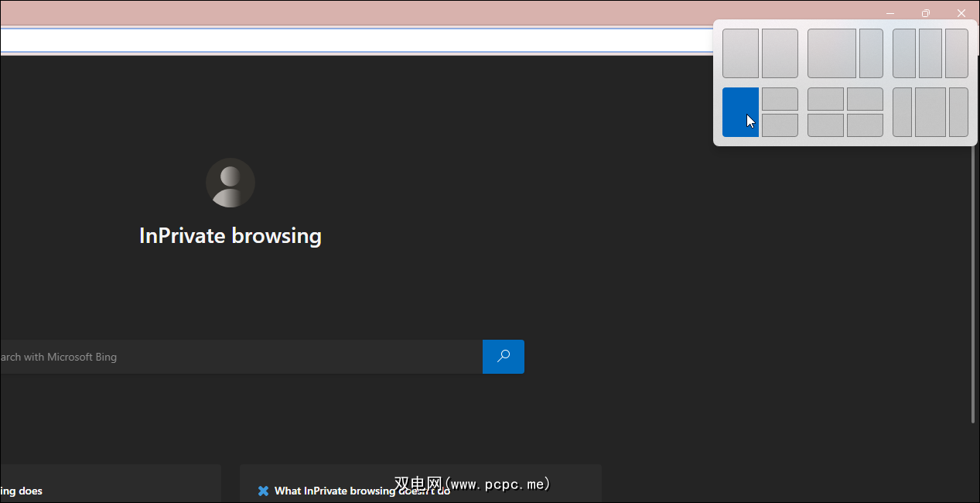Pick upper right quarter beside the blue zone
The image size is (980, 503).
point(780,99)
